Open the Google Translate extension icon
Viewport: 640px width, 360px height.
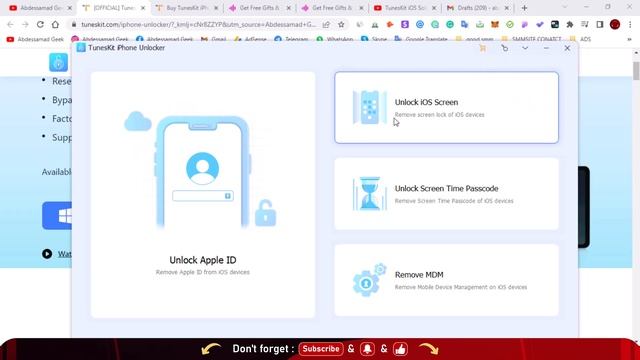coord(464,24)
